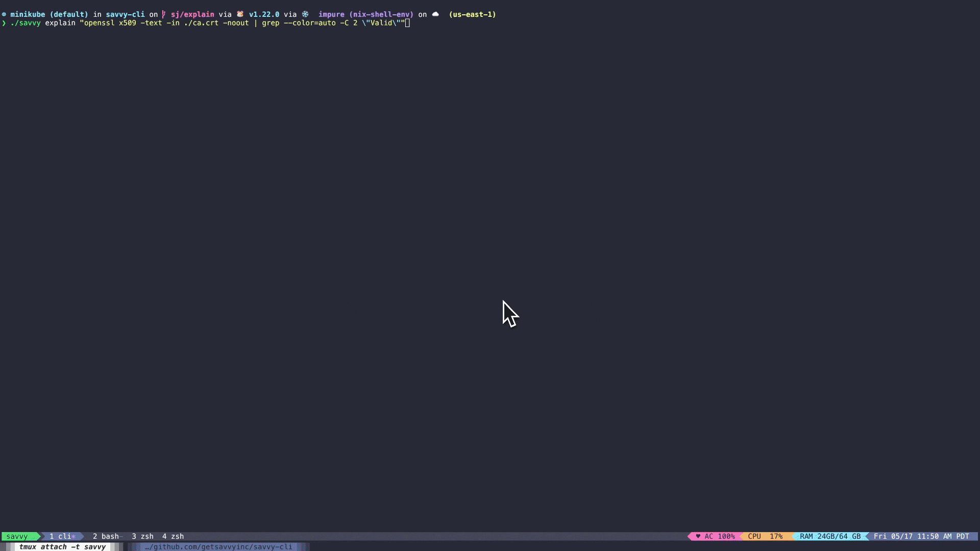The height and width of the screenshot is (551, 980).
Task: Select the AWS cloud icon before us-east-1
Action: pos(435,14)
